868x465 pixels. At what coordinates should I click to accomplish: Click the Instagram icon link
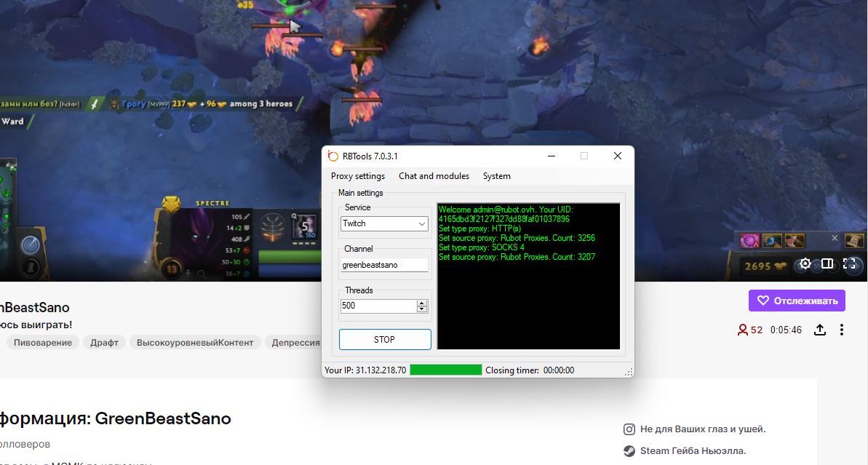coord(629,429)
